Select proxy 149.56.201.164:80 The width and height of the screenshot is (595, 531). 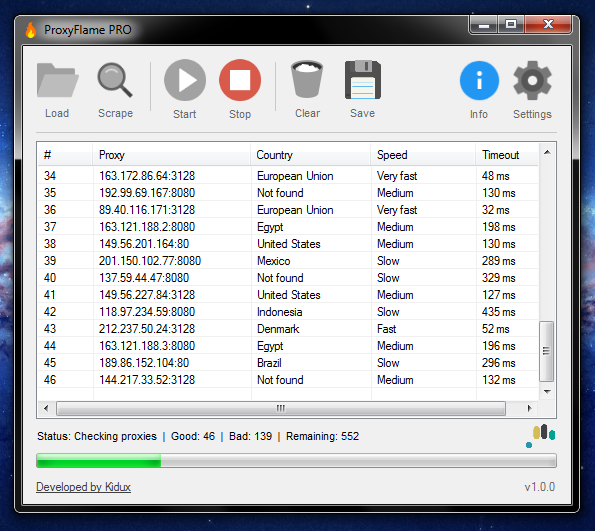click(x=144, y=244)
